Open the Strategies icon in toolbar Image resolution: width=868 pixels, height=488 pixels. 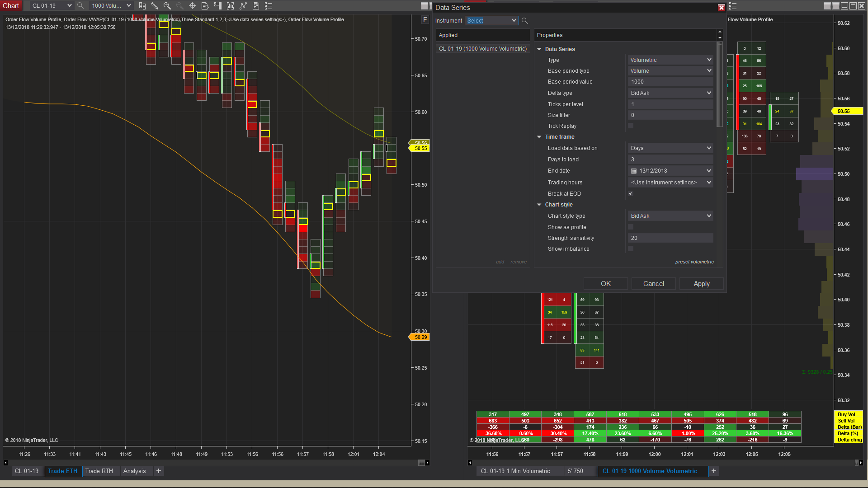[256, 6]
